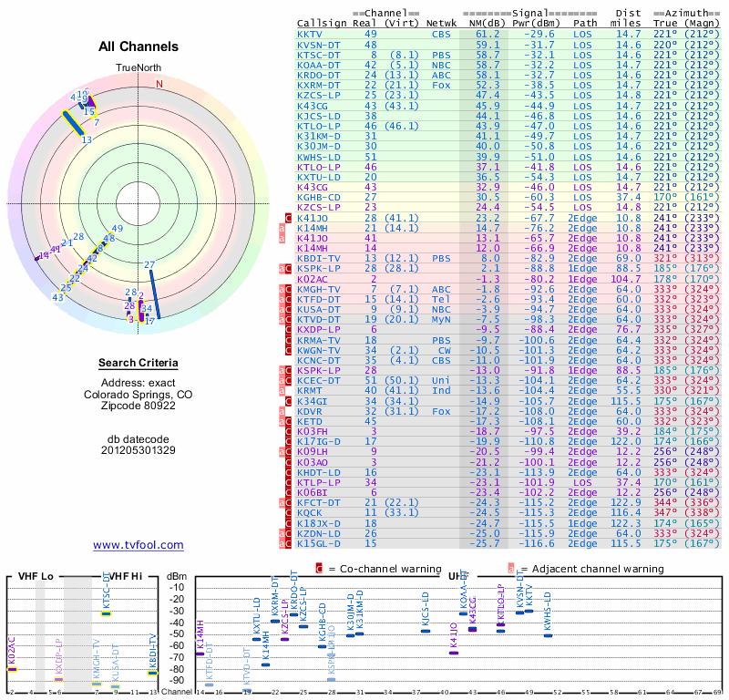This screenshot has width=729, height=700.
Task: Open the www.tvfool.com link
Action: (x=138, y=545)
